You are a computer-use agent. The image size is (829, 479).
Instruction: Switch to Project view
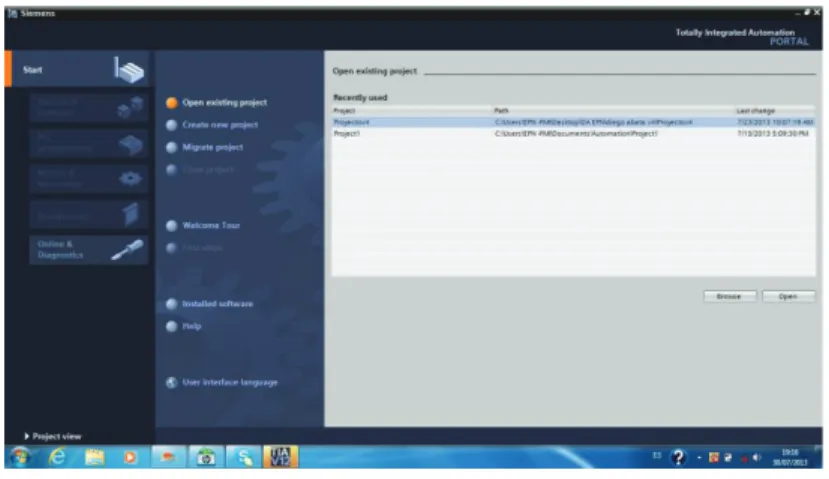pyautogui.click(x=53, y=436)
